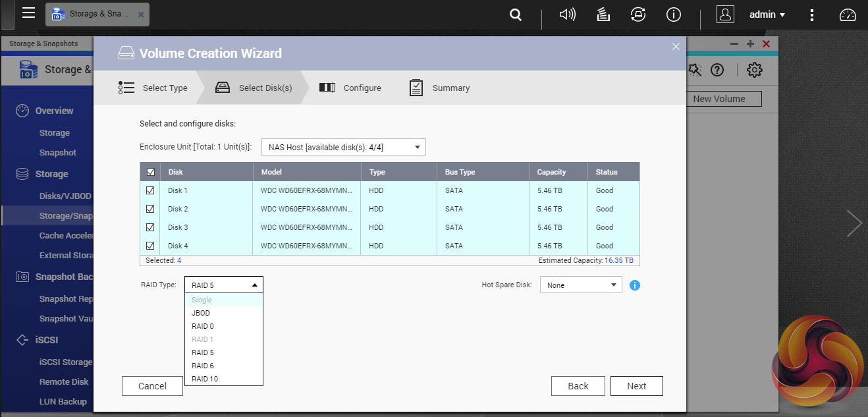Choose RAID 6 from the list
868x419 pixels.
(203, 366)
